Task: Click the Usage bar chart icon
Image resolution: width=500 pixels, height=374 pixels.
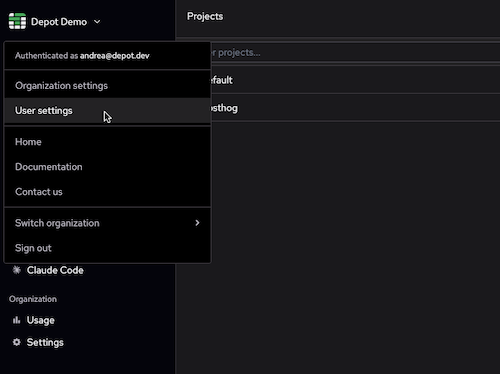Action: (x=17, y=320)
